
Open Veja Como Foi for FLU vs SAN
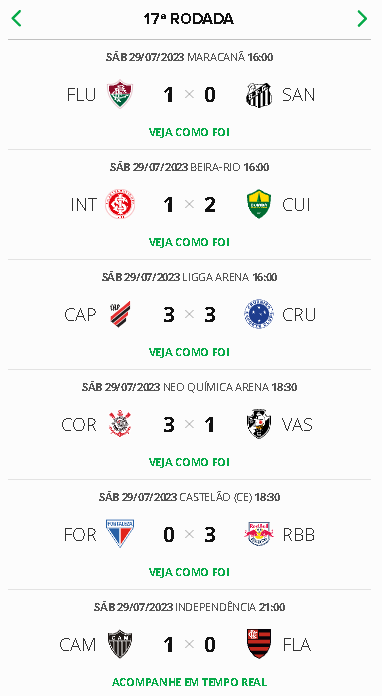tap(189, 132)
